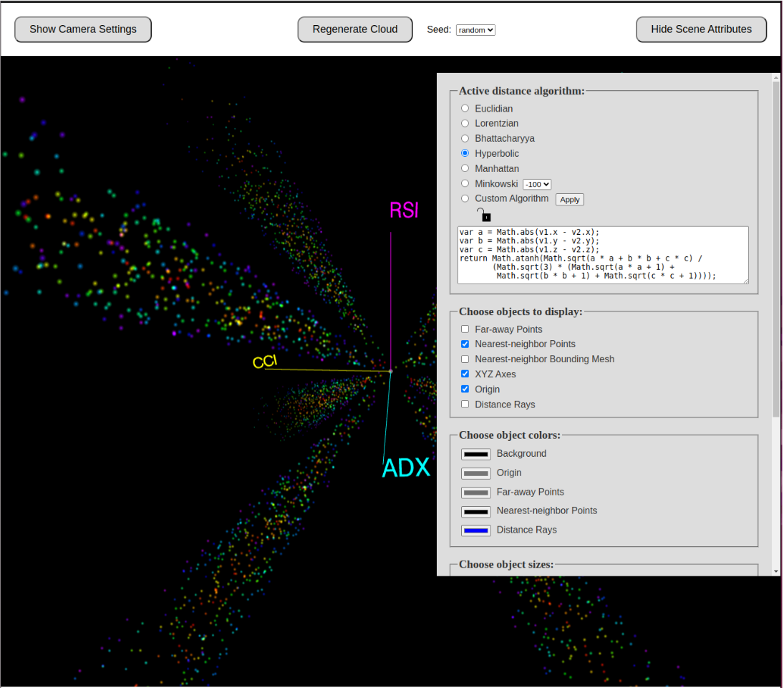Choose the Manhattan distance option

click(x=465, y=169)
